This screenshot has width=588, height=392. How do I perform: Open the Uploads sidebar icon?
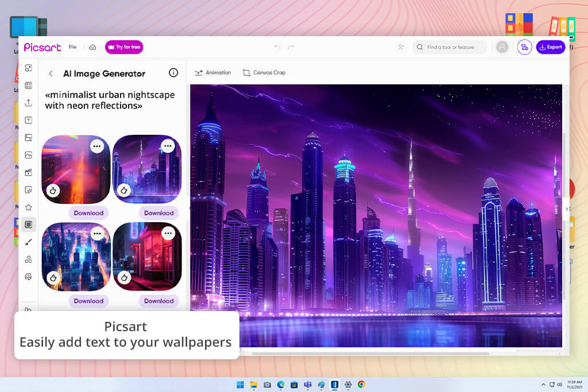point(29,103)
